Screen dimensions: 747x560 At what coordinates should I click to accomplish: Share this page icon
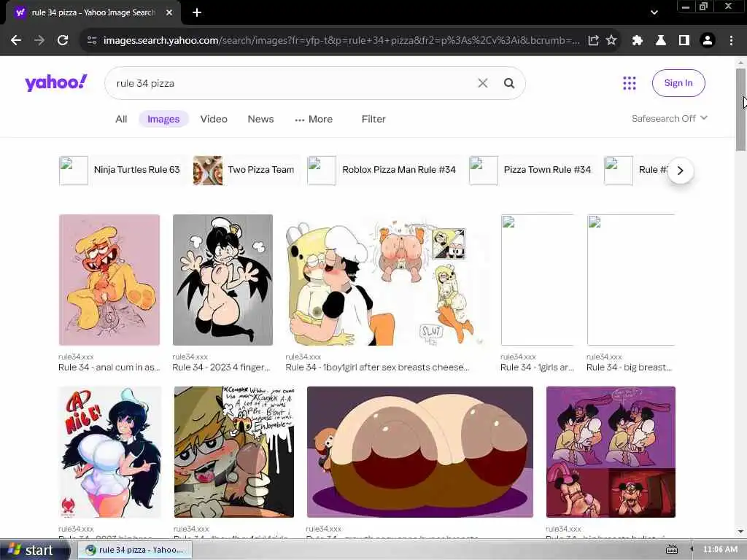click(x=593, y=41)
